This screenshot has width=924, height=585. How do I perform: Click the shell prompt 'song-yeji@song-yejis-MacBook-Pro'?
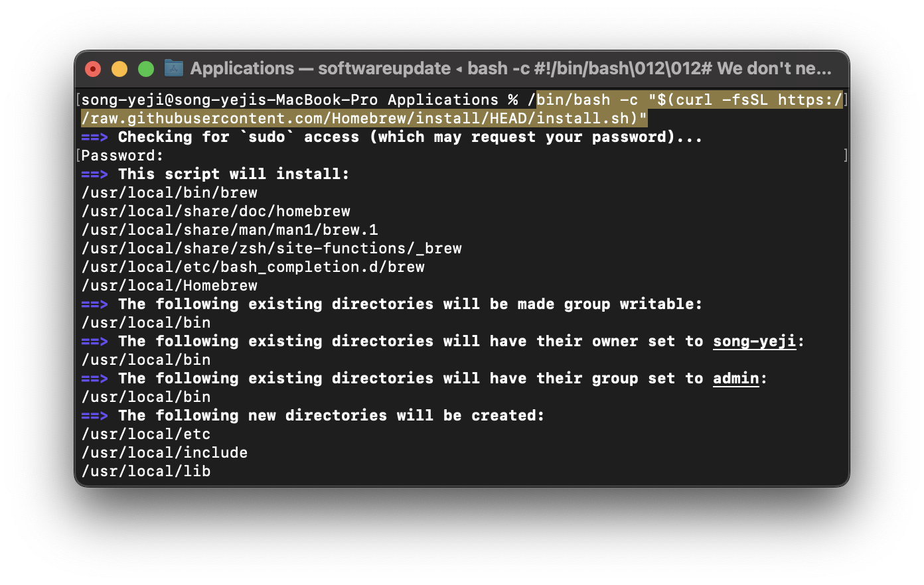point(230,99)
